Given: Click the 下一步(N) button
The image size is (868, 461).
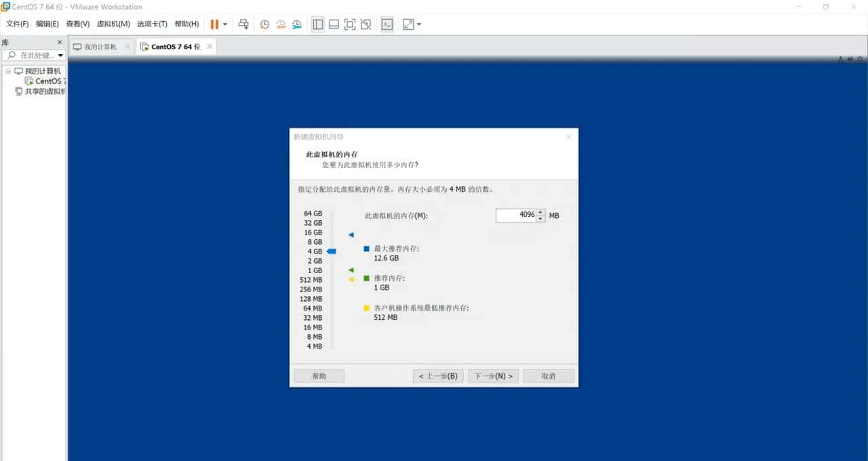Looking at the screenshot, I should [493, 376].
